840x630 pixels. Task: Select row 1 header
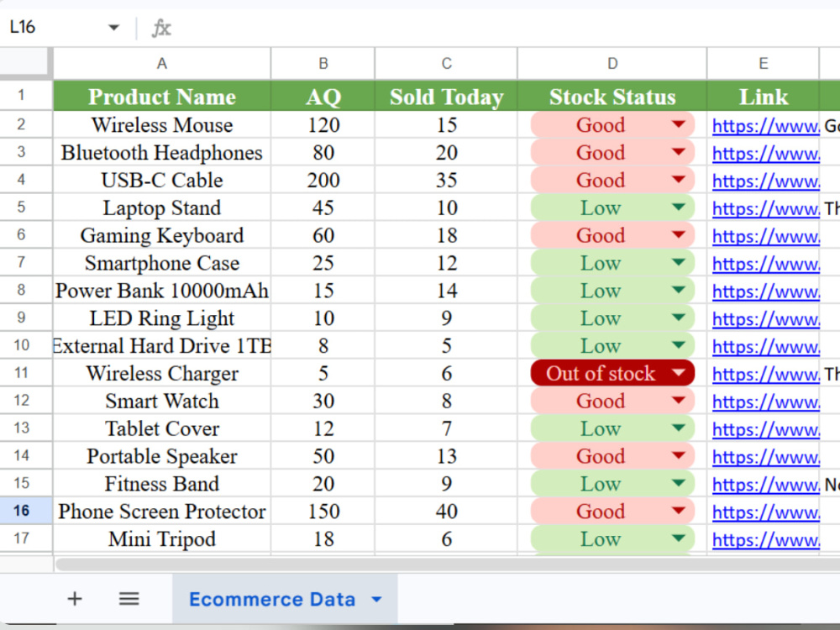tap(26, 96)
